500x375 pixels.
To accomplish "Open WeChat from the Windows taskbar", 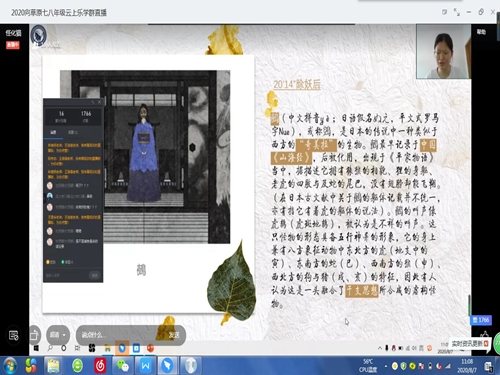I will (122, 366).
